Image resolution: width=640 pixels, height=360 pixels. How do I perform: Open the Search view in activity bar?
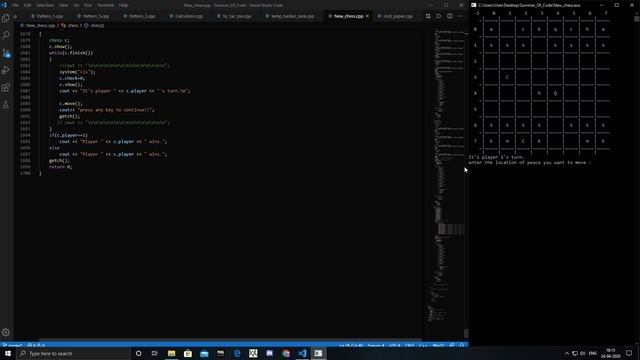[6, 36]
